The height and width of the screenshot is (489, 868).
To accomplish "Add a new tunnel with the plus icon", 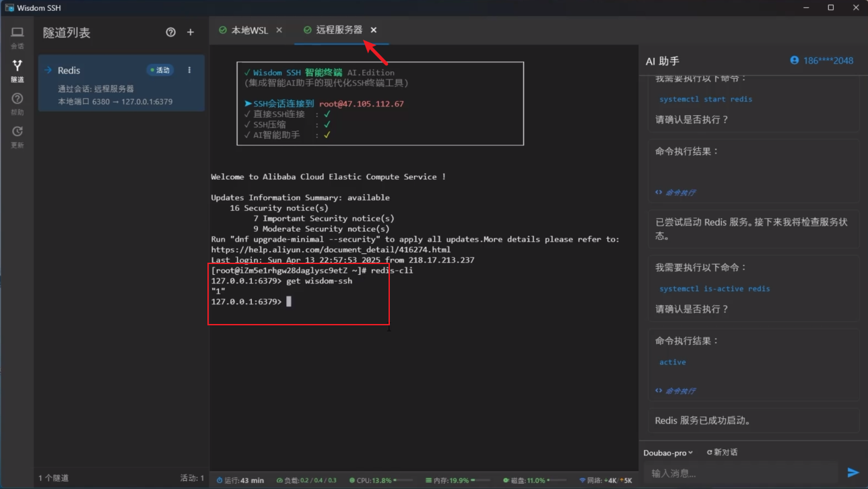I will point(191,32).
